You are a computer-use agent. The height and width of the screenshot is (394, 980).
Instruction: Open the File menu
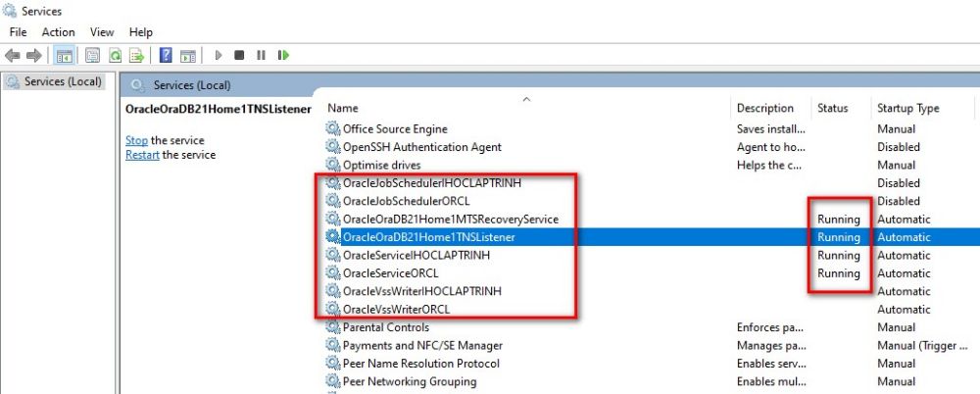pos(18,32)
